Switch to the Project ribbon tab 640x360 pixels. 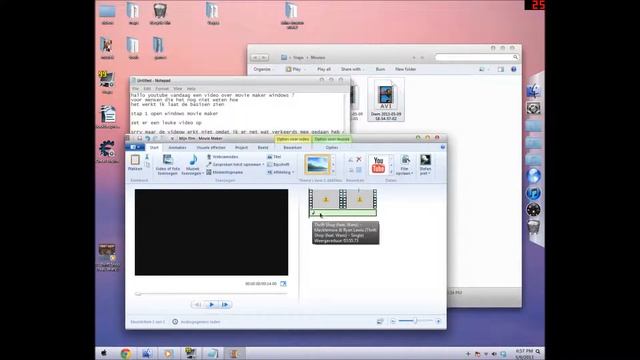(x=241, y=147)
